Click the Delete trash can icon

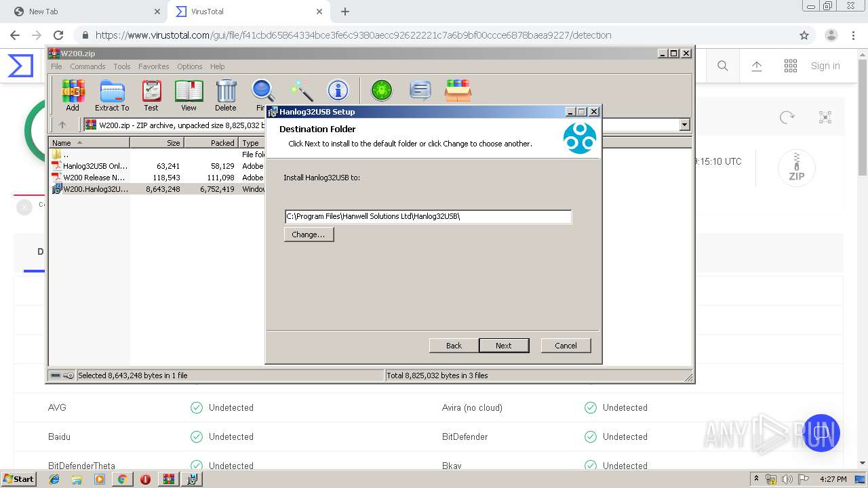pyautogui.click(x=226, y=95)
